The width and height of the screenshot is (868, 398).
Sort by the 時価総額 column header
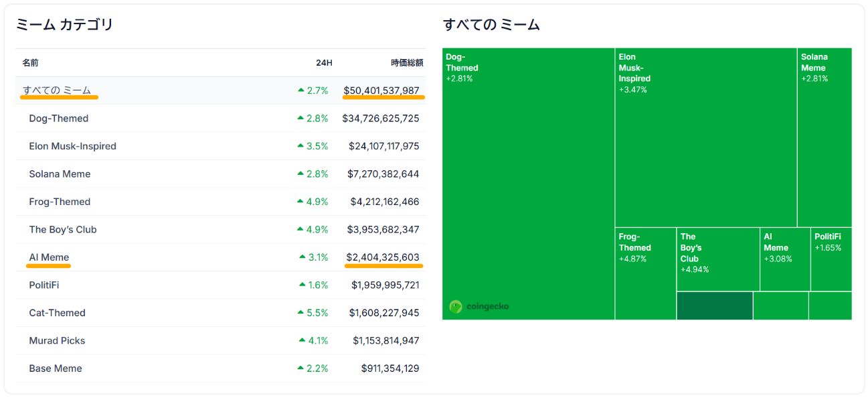click(407, 63)
